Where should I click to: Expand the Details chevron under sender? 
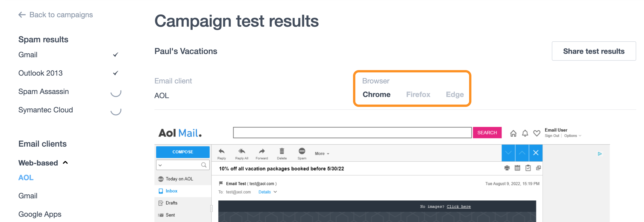click(x=275, y=192)
